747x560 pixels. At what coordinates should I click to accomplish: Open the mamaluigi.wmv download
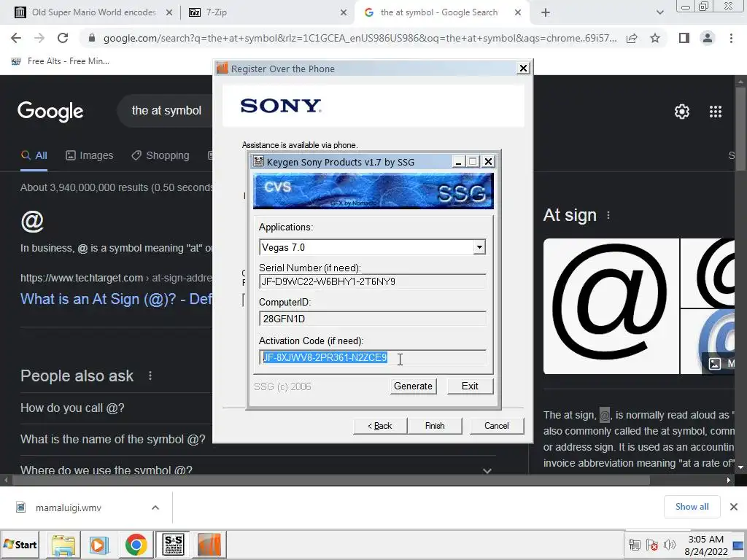pyautogui.click(x=68, y=507)
